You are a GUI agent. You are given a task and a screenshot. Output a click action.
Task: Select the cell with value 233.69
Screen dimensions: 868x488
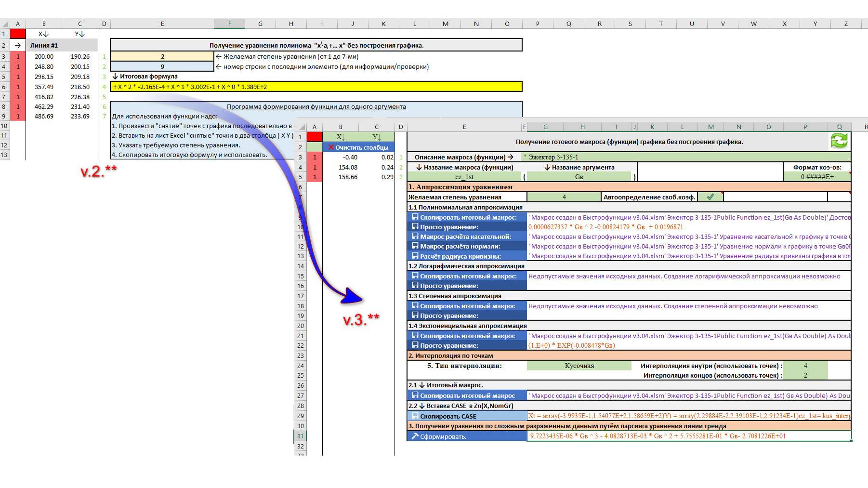(x=80, y=116)
